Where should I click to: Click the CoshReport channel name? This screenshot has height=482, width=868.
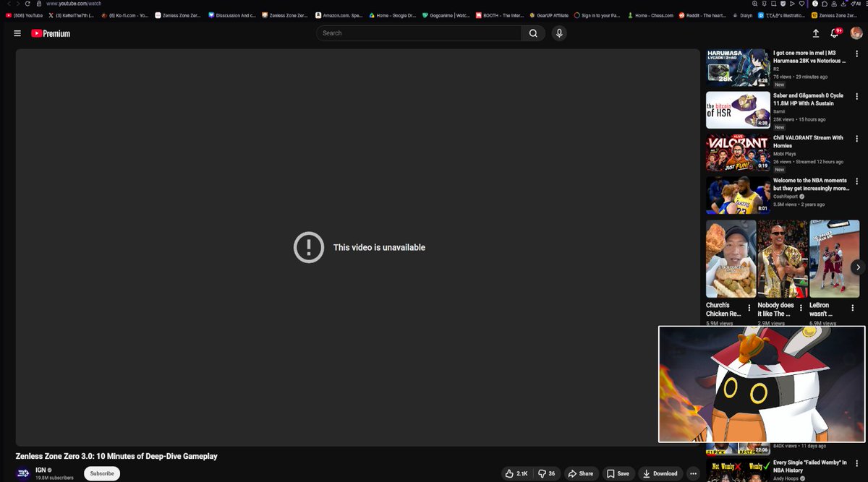(x=786, y=197)
